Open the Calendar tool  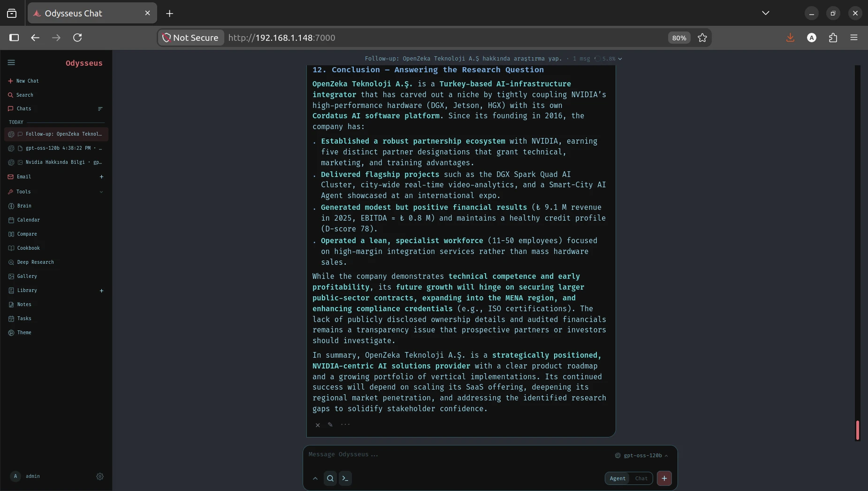click(24, 220)
